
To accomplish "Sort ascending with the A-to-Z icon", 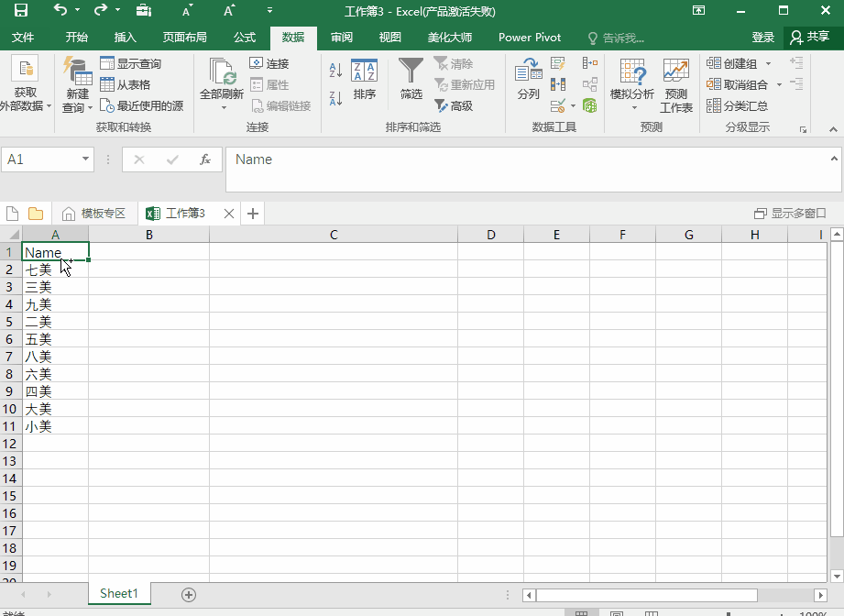I will click(335, 70).
